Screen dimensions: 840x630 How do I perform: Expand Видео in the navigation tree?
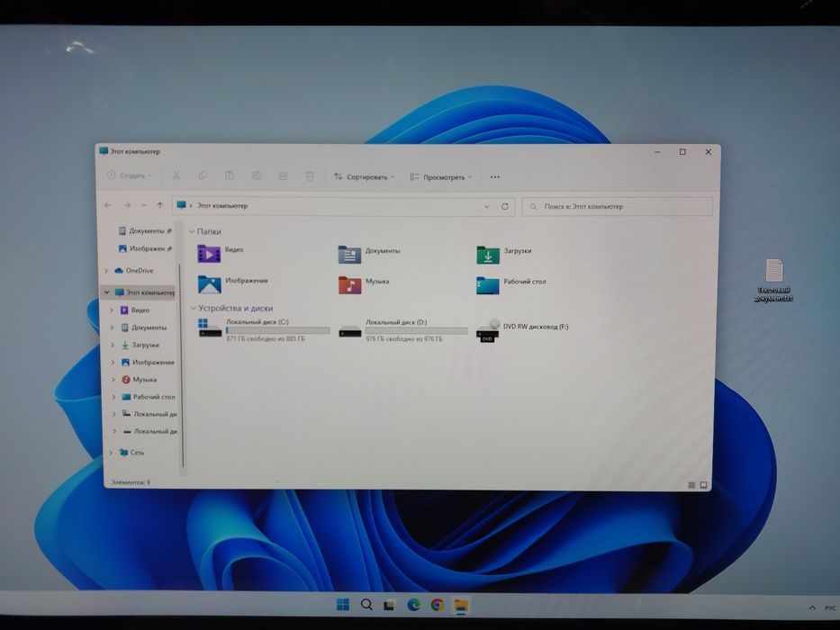112,310
